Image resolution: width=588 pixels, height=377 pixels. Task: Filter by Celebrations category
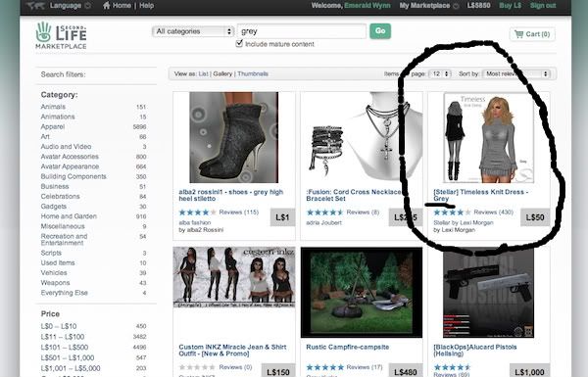(x=60, y=197)
